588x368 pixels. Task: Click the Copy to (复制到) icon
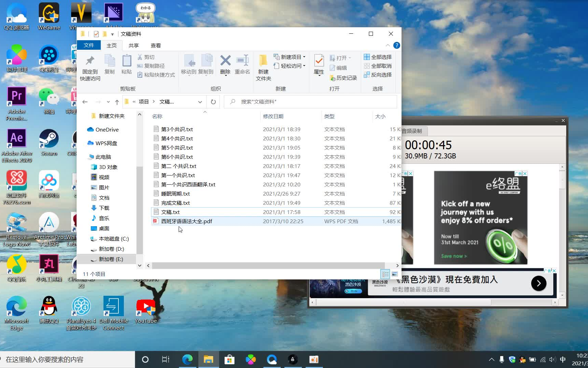tap(206, 64)
